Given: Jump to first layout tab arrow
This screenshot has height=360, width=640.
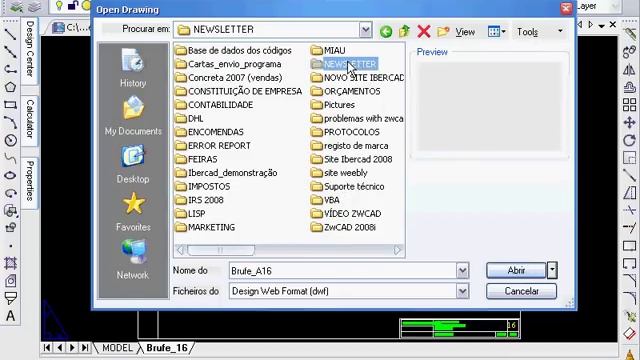Looking at the screenshot, I should tap(47, 348).
